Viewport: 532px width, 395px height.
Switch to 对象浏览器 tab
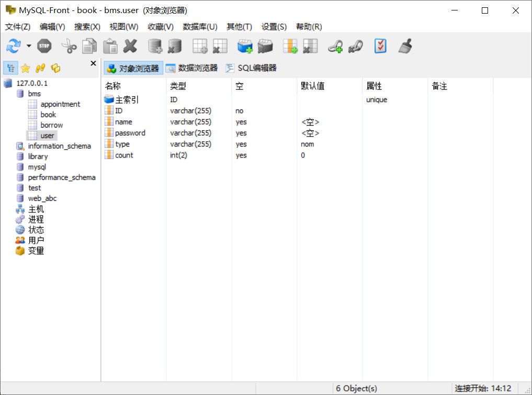(x=133, y=68)
